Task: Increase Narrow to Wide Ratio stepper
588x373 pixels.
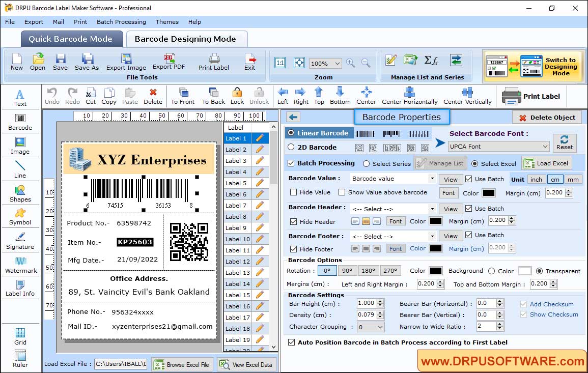Action: [x=500, y=325]
